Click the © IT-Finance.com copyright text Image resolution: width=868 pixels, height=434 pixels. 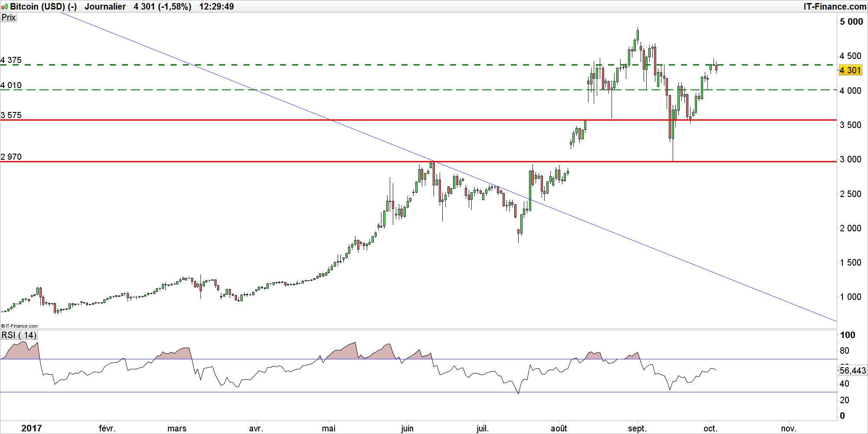[20, 326]
